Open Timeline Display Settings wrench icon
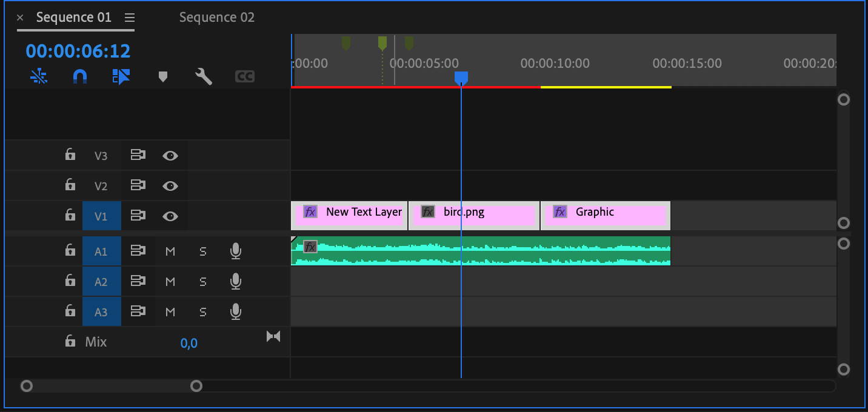Screen dimensions: 868x412 click(203, 76)
